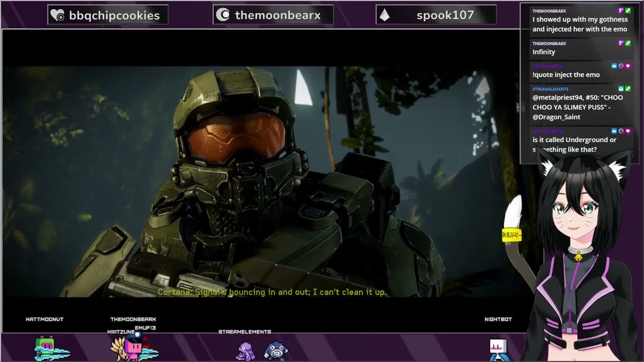
Task: Click the pink heart badge on !quote message
Action: coord(628,66)
